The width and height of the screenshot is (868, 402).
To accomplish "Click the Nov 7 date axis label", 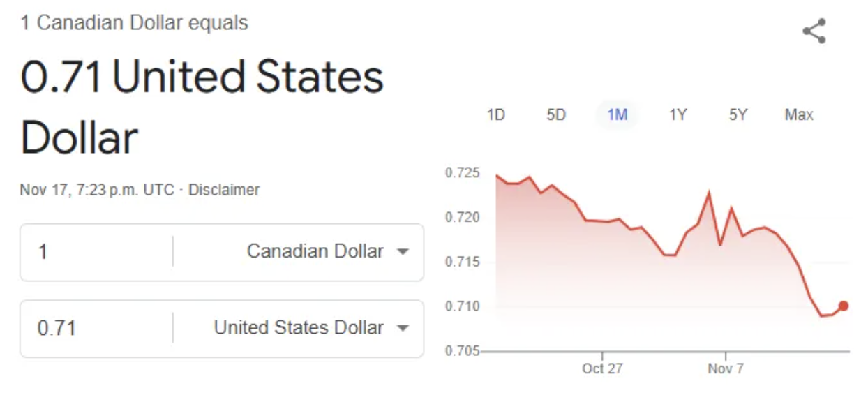I will coord(726,368).
